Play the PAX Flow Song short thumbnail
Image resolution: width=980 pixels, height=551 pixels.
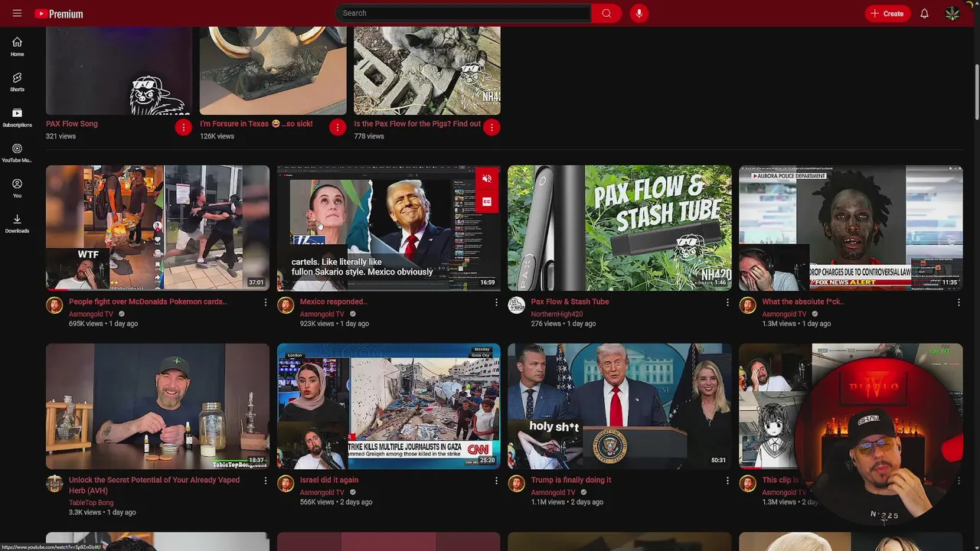pos(119,70)
